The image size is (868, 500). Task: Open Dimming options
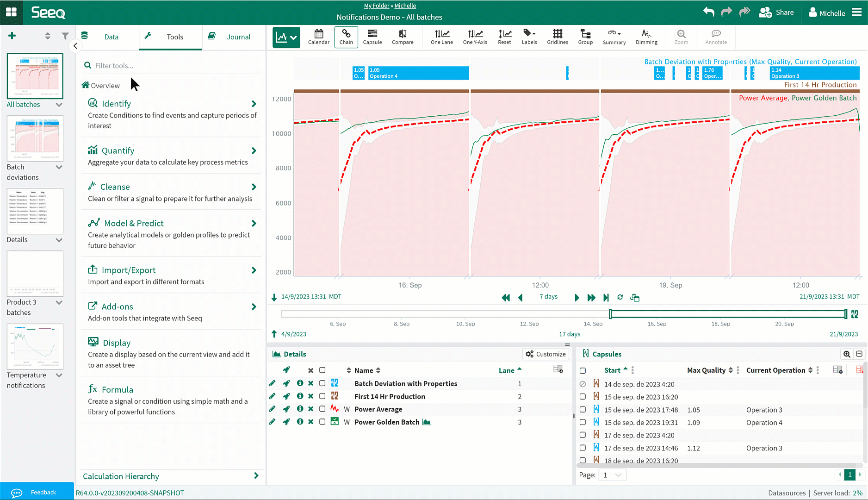(646, 37)
